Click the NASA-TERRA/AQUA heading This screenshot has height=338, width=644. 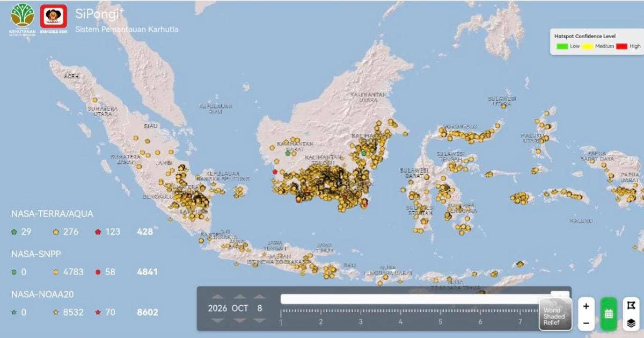[x=52, y=214]
